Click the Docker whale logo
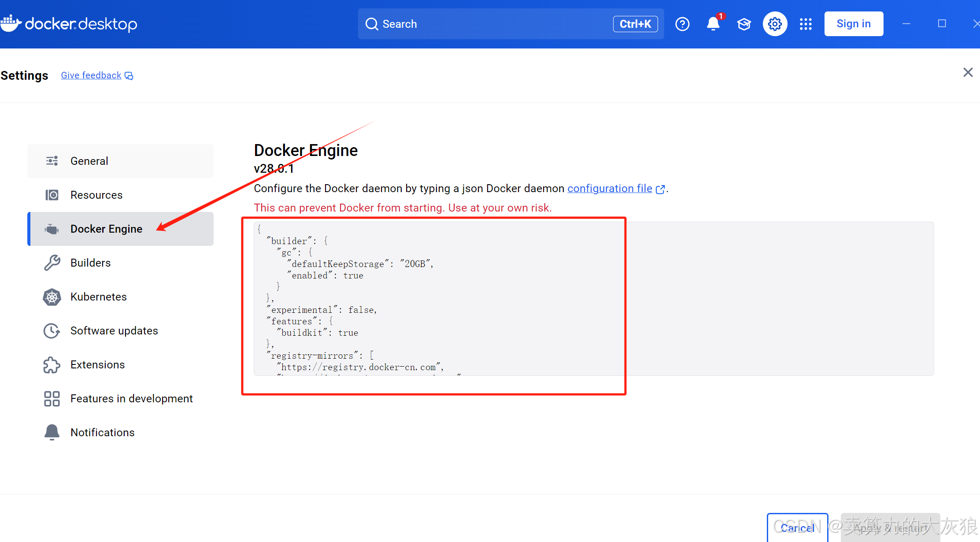980x542 pixels. pyautogui.click(x=11, y=23)
